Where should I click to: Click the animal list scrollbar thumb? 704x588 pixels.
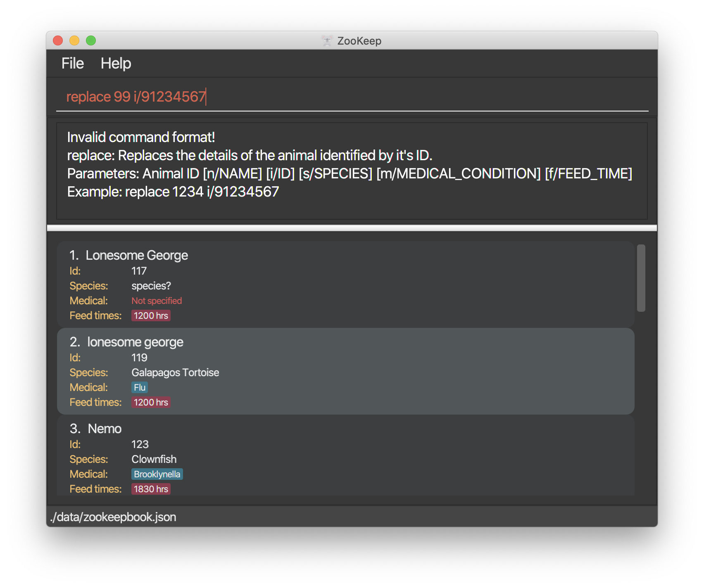[641, 278]
